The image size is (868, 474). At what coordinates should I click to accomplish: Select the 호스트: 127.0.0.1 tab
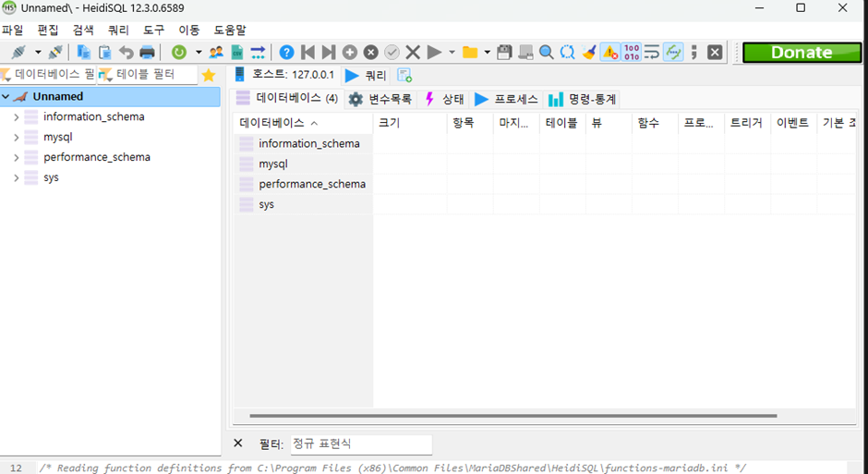284,74
